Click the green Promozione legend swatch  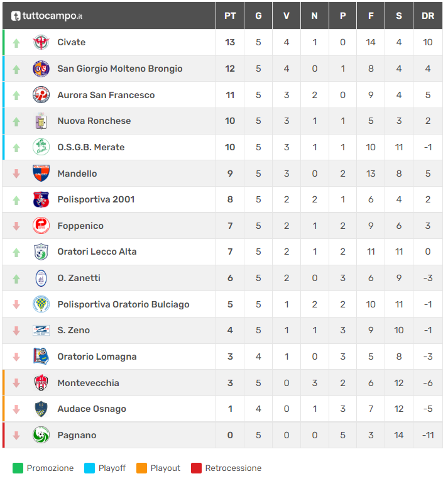coord(18,468)
